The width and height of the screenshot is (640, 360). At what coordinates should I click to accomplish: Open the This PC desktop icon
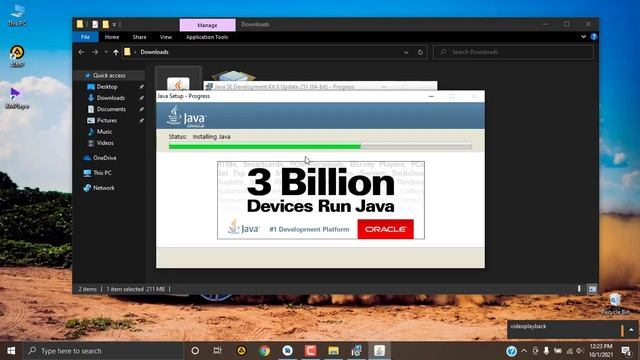point(17,15)
